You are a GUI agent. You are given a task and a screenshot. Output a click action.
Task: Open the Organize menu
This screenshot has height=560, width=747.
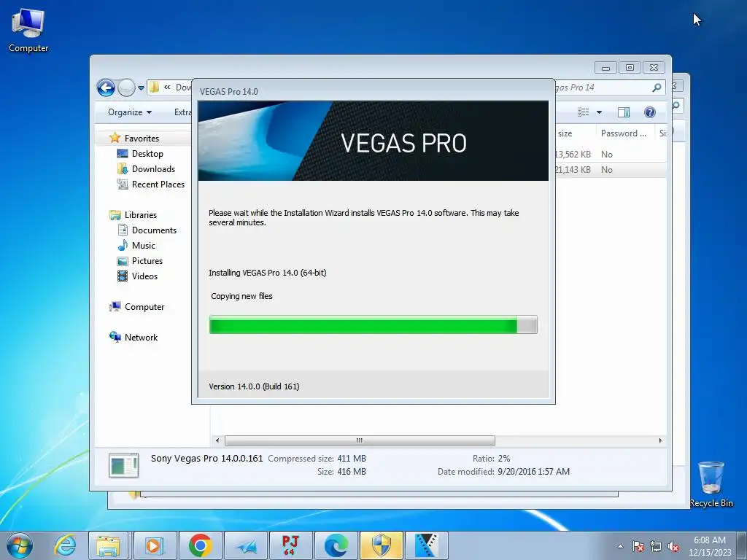(x=130, y=112)
